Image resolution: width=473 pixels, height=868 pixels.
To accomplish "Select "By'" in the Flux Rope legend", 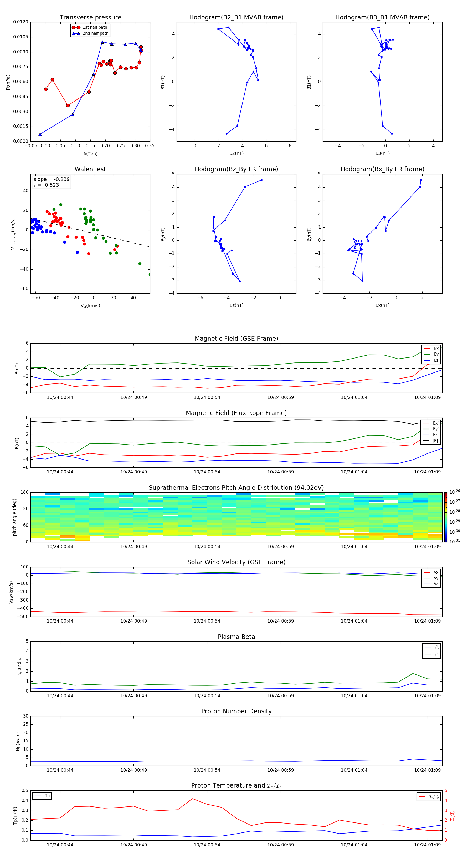I will tap(431, 429).
